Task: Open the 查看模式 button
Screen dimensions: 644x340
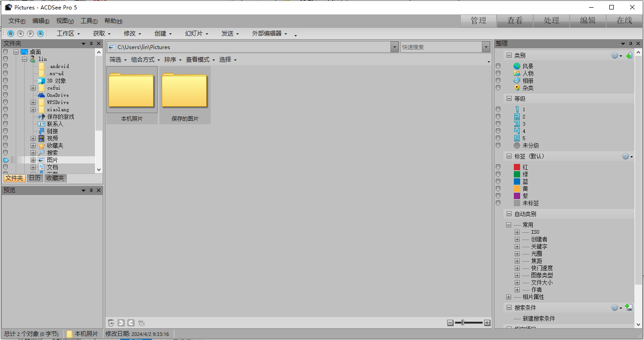Action: 200,59
